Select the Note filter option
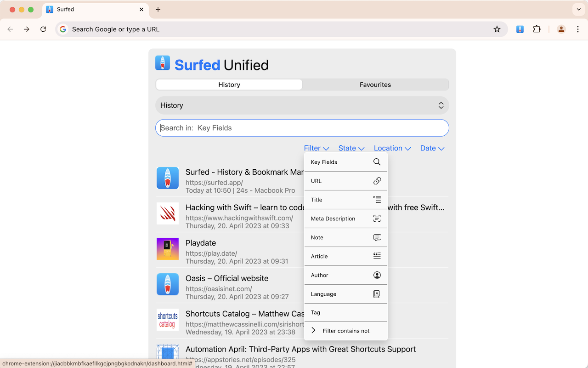The width and height of the screenshot is (588, 368). 346,237
